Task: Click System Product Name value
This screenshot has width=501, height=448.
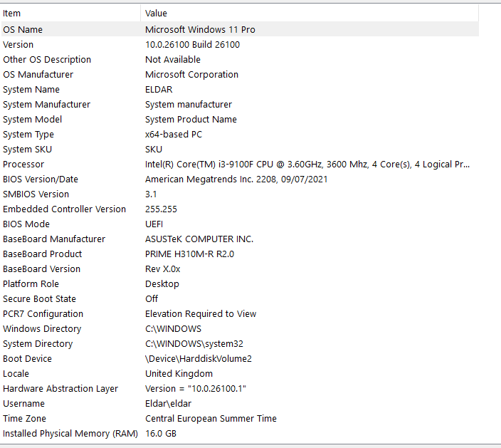Action: (x=191, y=119)
